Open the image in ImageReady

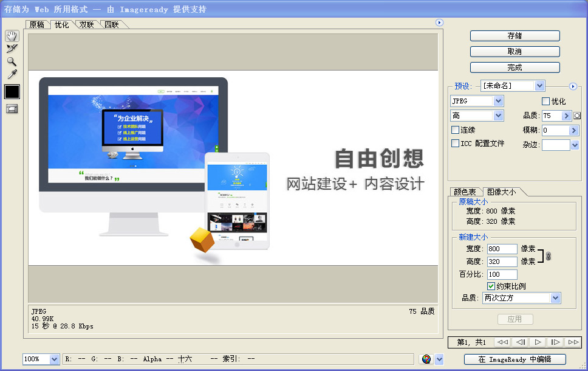pos(514,359)
